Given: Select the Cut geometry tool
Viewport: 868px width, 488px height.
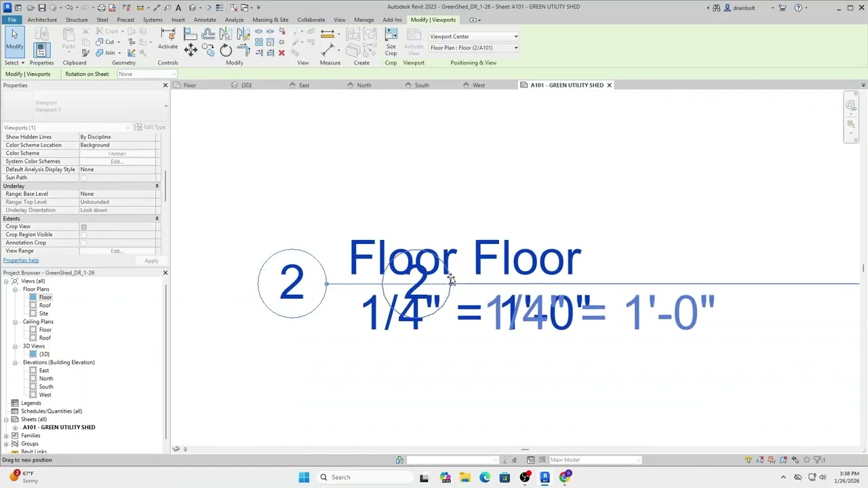Looking at the screenshot, I should (105, 42).
